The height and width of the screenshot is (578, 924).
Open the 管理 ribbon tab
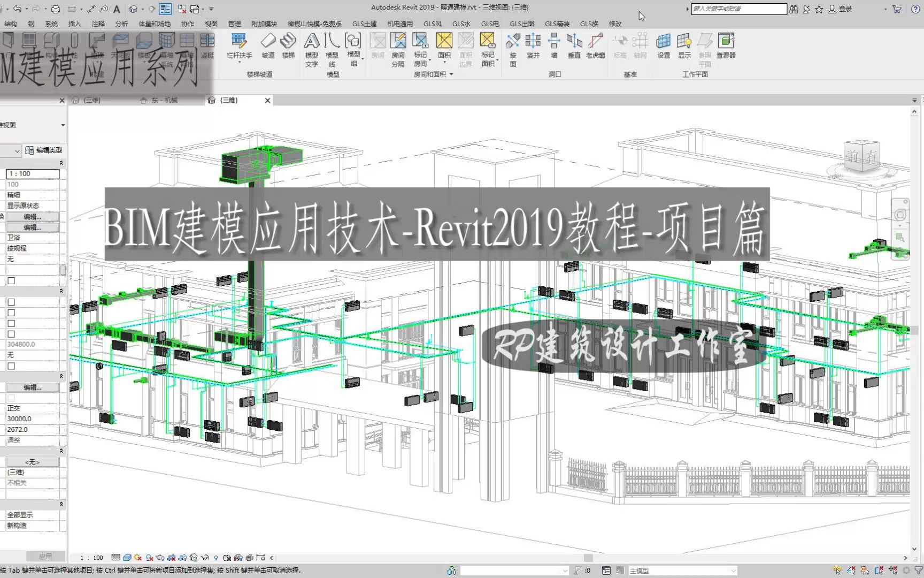coord(235,24)
